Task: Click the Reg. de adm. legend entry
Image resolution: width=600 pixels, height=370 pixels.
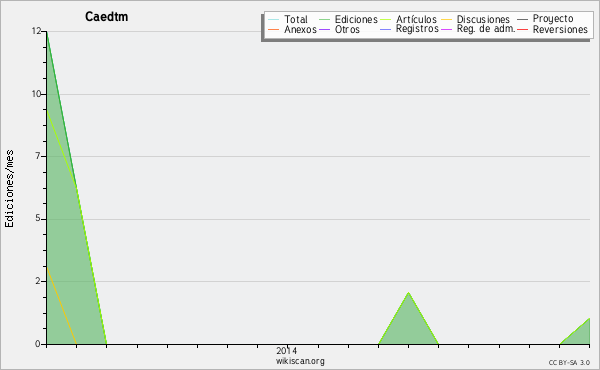Action: tap(486, 29)
